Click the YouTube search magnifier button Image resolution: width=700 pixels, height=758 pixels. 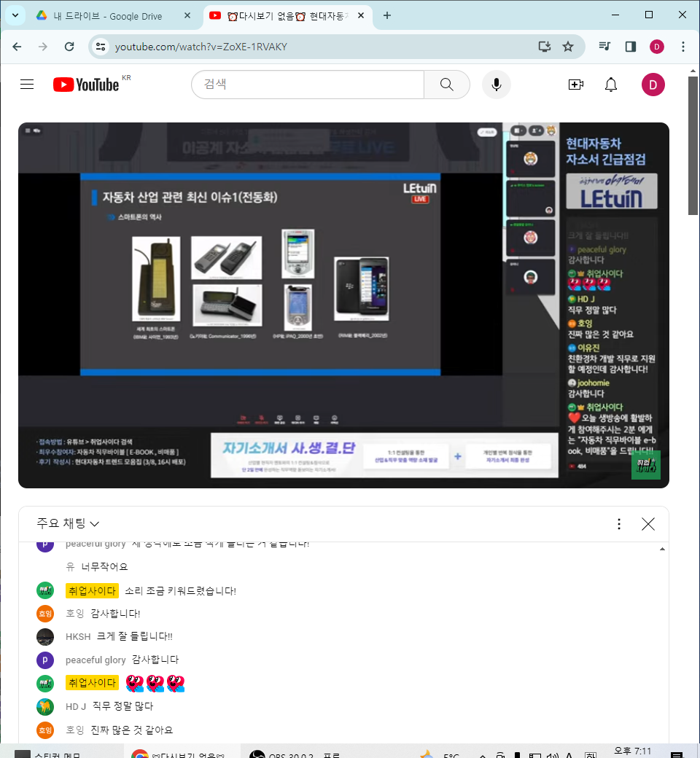pos(447,85)
